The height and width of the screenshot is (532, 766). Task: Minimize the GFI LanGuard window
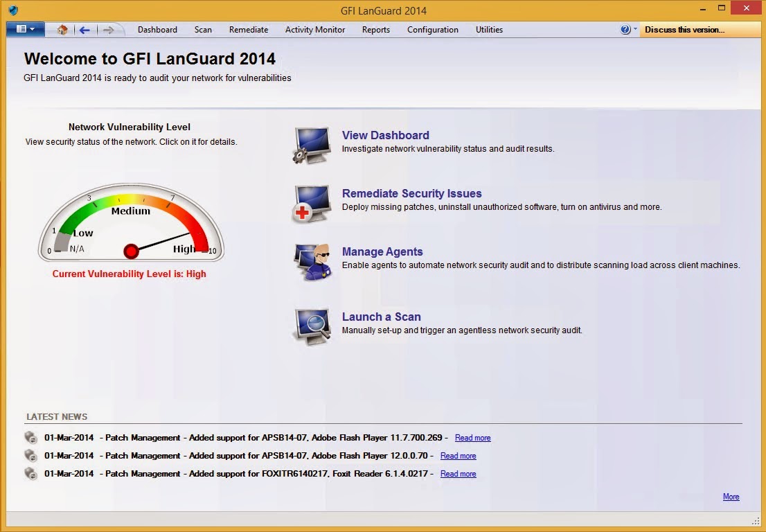[702, 9]
